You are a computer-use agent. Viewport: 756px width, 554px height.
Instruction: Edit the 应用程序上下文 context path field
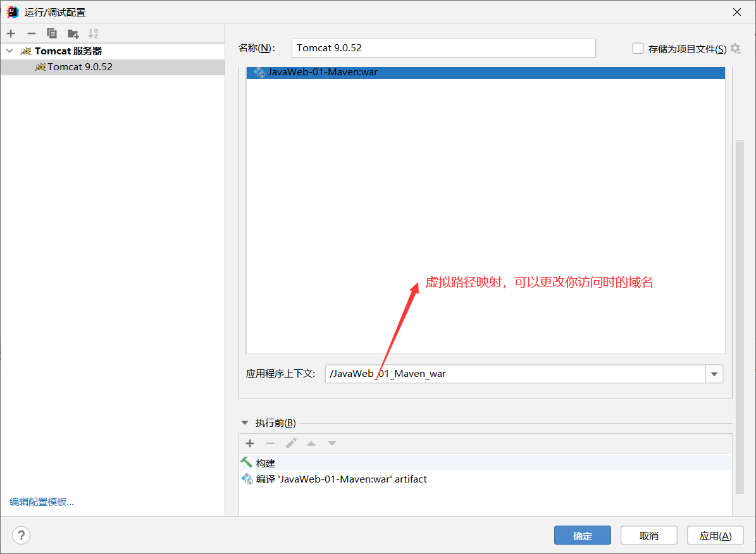point(516,374)
